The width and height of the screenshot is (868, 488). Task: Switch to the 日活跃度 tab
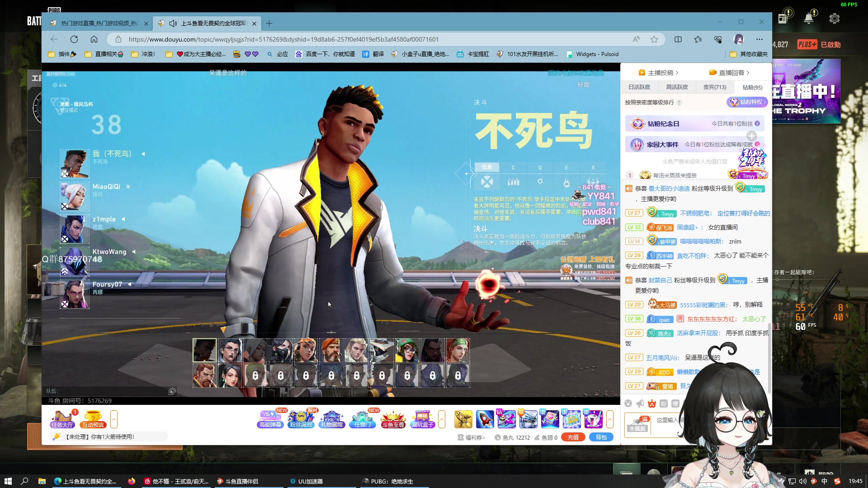coord(639,87)
